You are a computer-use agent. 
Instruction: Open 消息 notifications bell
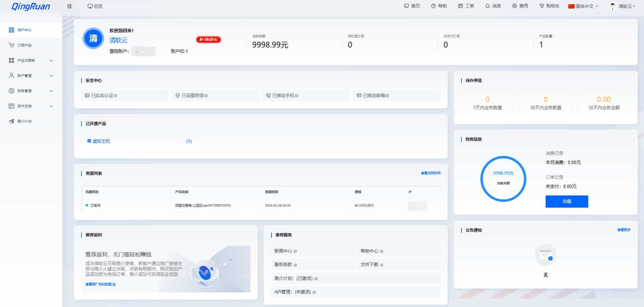pos(493,6)
